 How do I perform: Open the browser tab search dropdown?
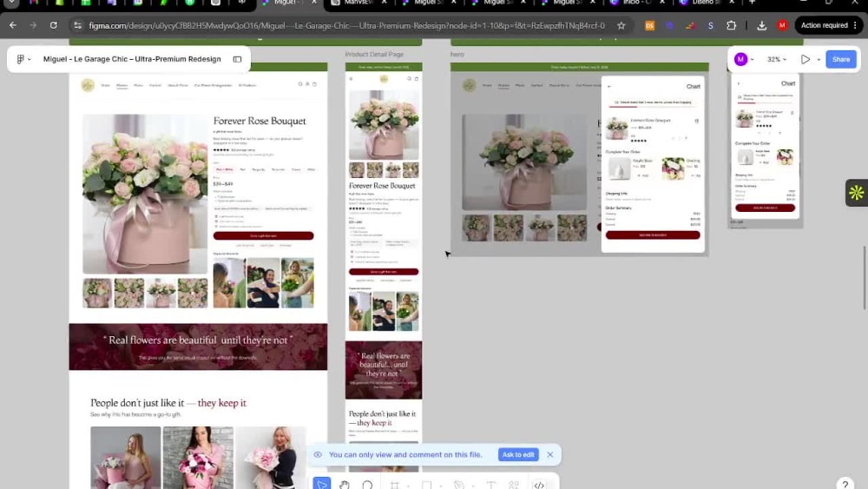click(x=11, y=3)
